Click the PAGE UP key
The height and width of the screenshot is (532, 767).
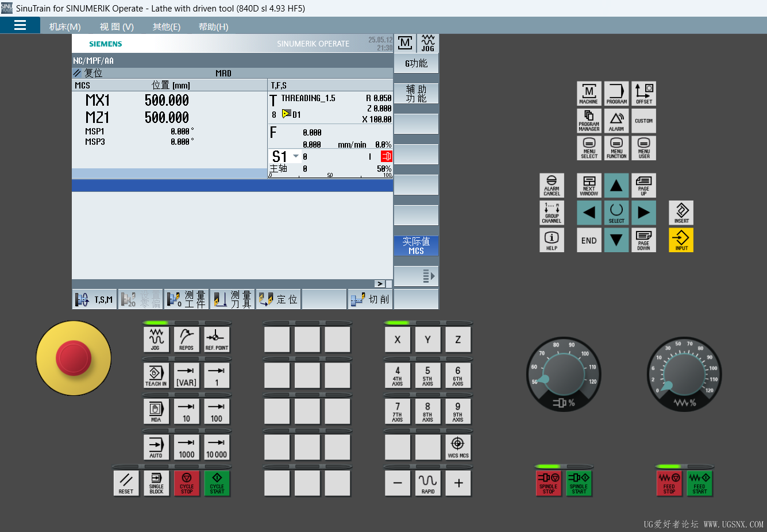(644, 185)
